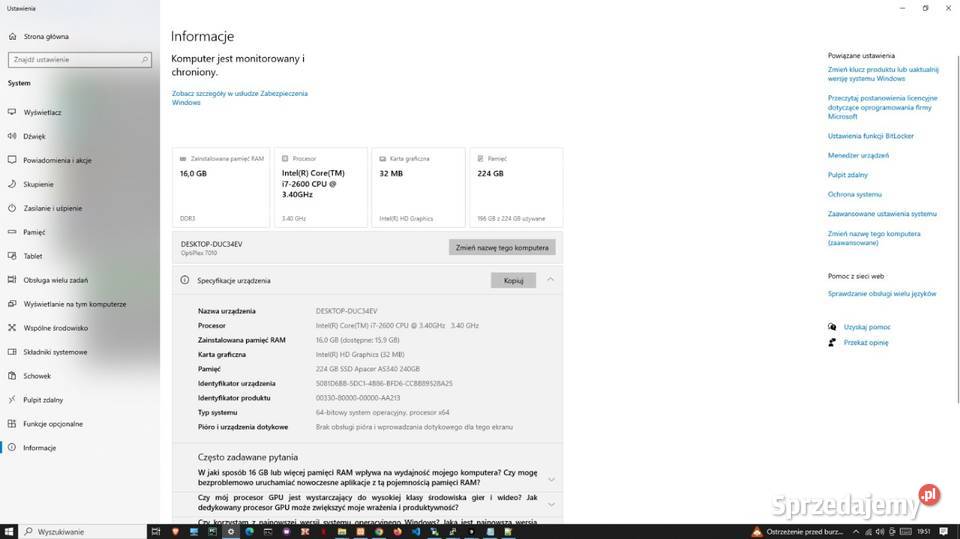Click the Pamięć 224 GB card

pyautogui.click(x=516, y=187)
